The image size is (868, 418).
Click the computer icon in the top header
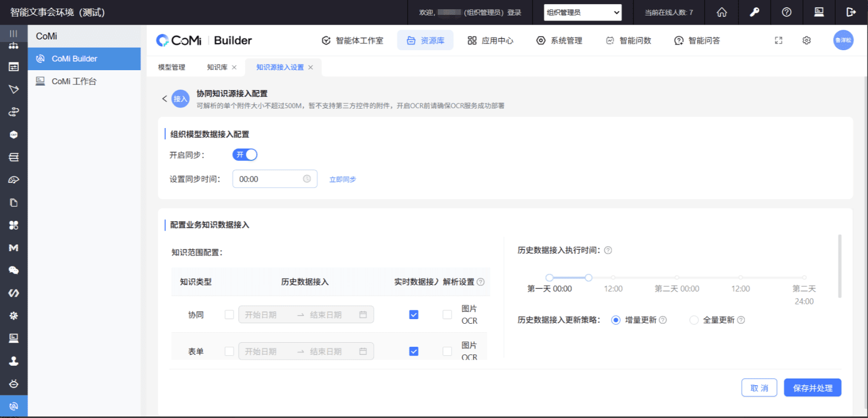819,12
